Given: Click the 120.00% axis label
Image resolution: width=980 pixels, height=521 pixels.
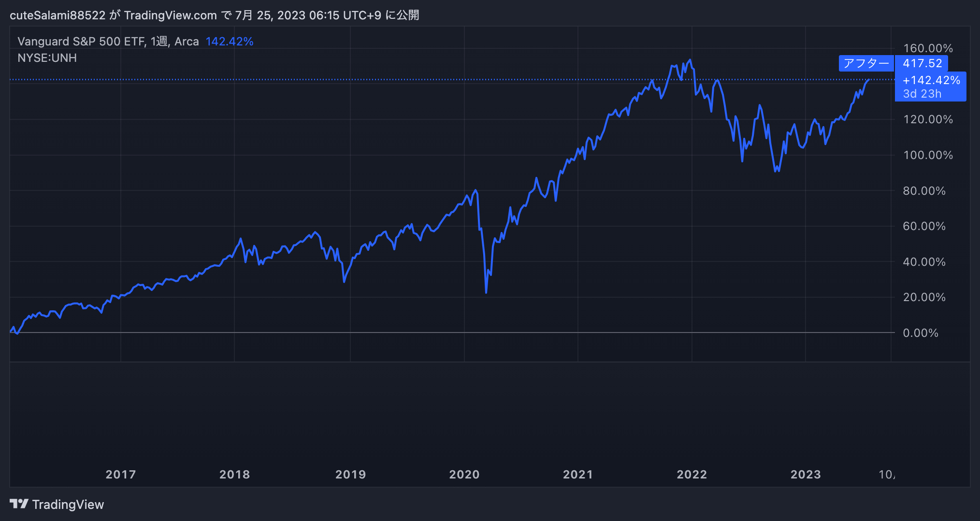Looking at the screenshot, I should click(928, 119).
